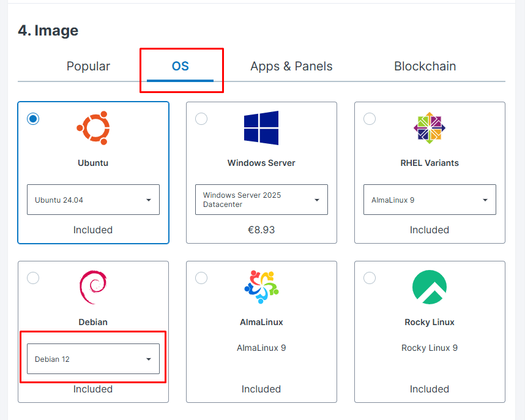This screenshot has width=525, height=420.
Task: Select the OS tab
Action: click(180, 66)
